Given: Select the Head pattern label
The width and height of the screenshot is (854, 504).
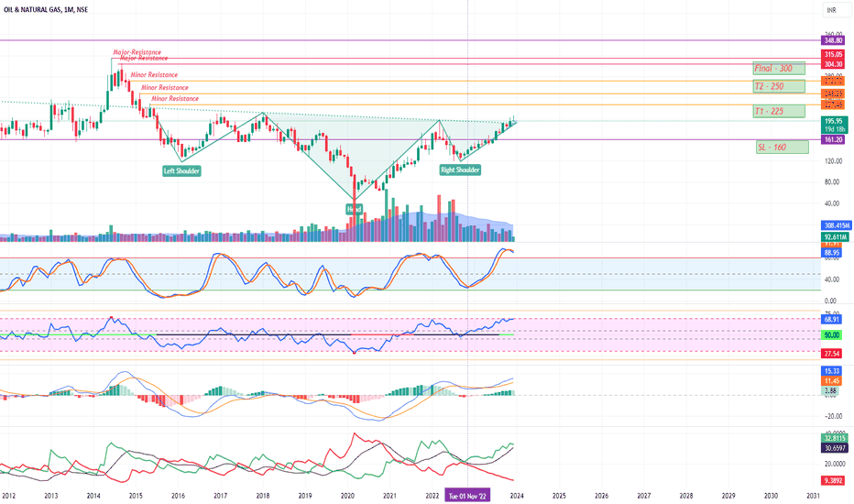Looking at the screenshot, I should coord(354,209).
